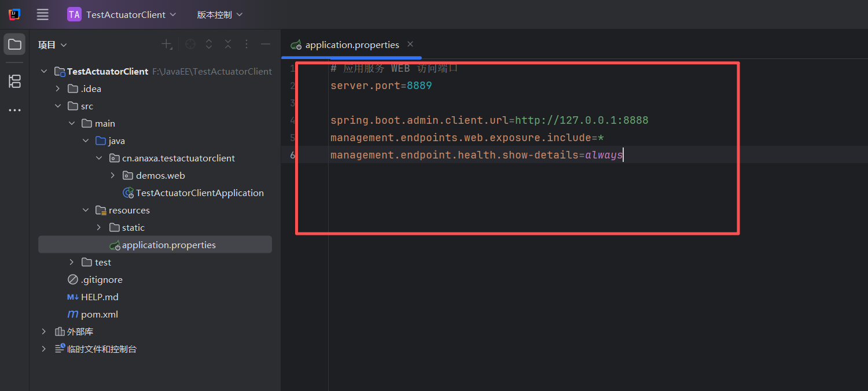The width and height of the screenshot is (868, 391).
Task: Click the management.endpoint.health.show-details key
Action: pos(454,155)
